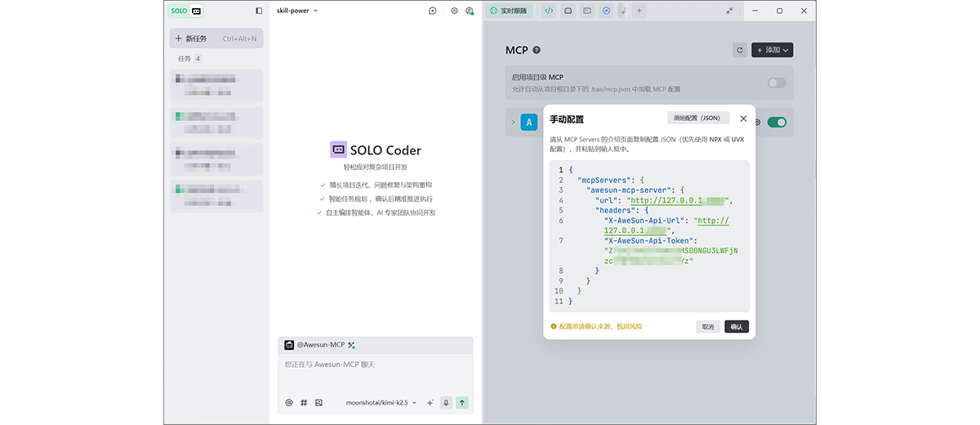The width and height of the screenshot is (980, 425).
Task: Click the 原始配置 (JSON) button
Action: (697, 118)
